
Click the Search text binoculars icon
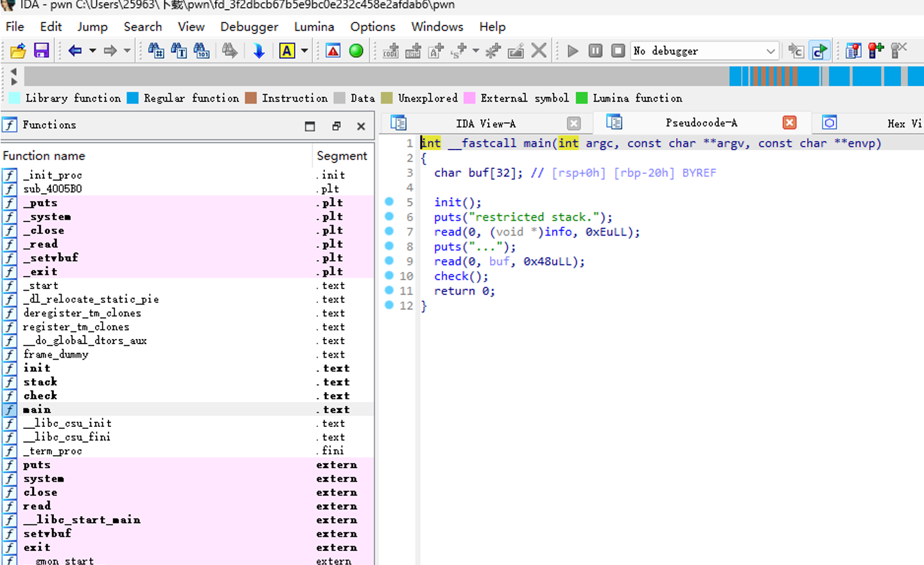pos(179,51)
